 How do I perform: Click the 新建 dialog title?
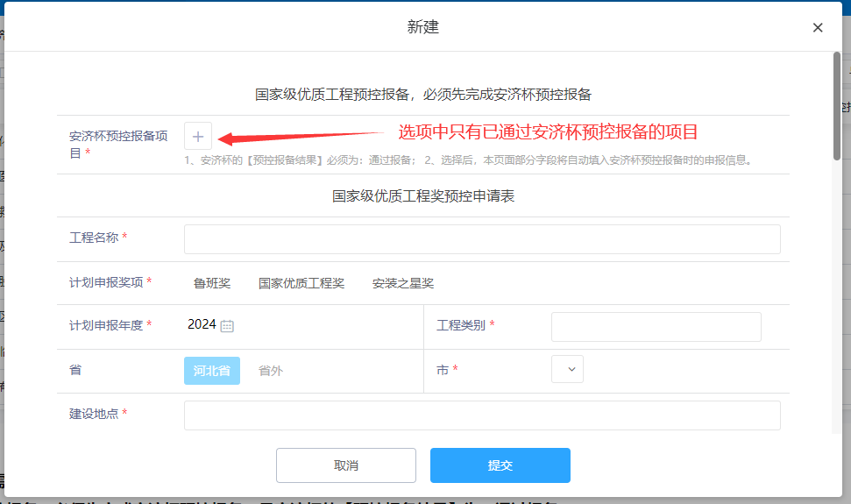tap(423, 27)
